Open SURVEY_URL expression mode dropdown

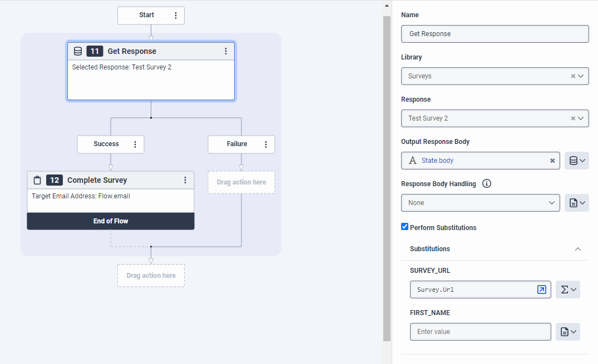tap(568, 290)
